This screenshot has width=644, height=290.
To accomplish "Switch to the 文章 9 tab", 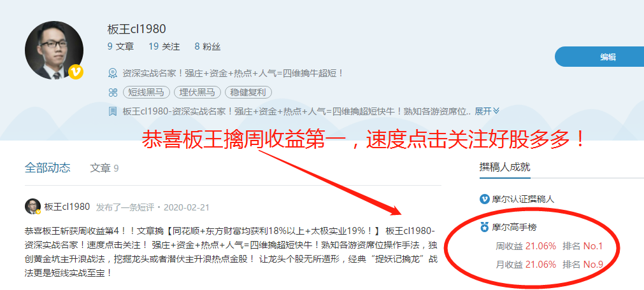I will tap(104, 168).
